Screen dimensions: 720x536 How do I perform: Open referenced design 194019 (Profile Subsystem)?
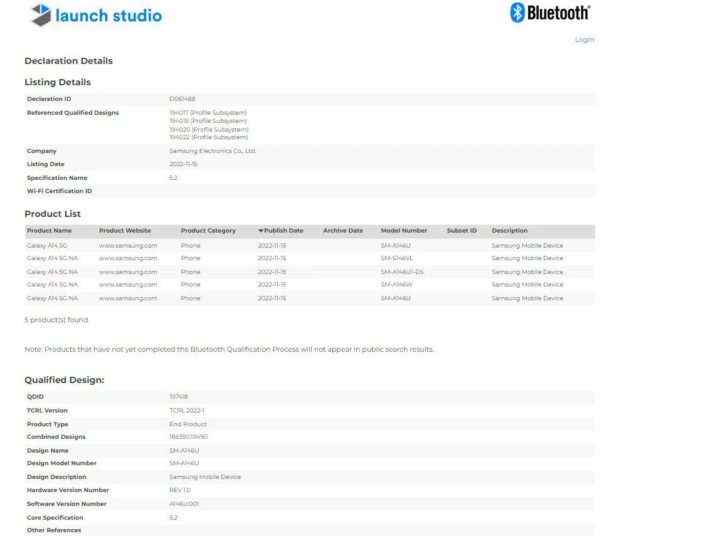coord(208,120)
